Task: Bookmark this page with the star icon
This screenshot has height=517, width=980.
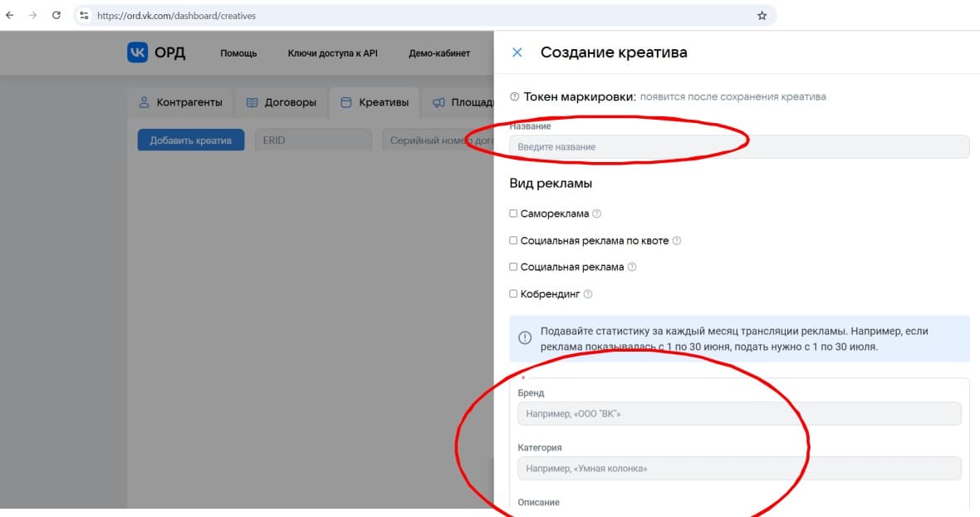Action: (762, 16)
